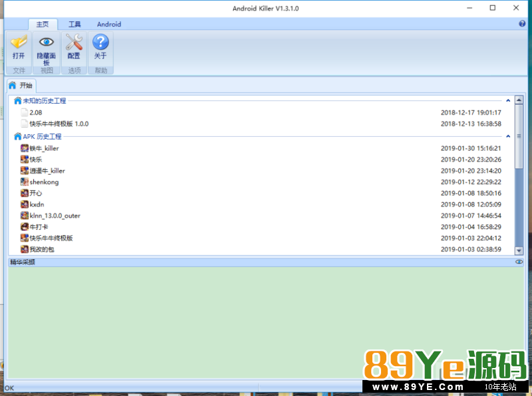
Task: Select the 开始 document tab
Action: coord(21,86)
